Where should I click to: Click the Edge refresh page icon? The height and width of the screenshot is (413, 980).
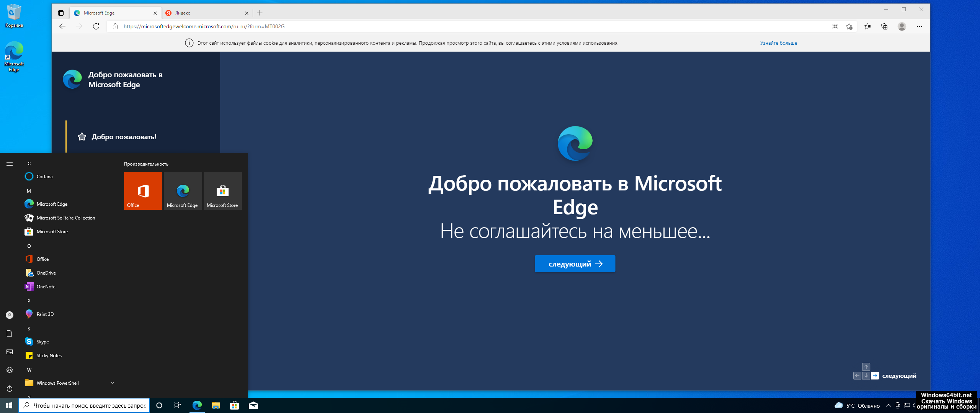(96, 26)
